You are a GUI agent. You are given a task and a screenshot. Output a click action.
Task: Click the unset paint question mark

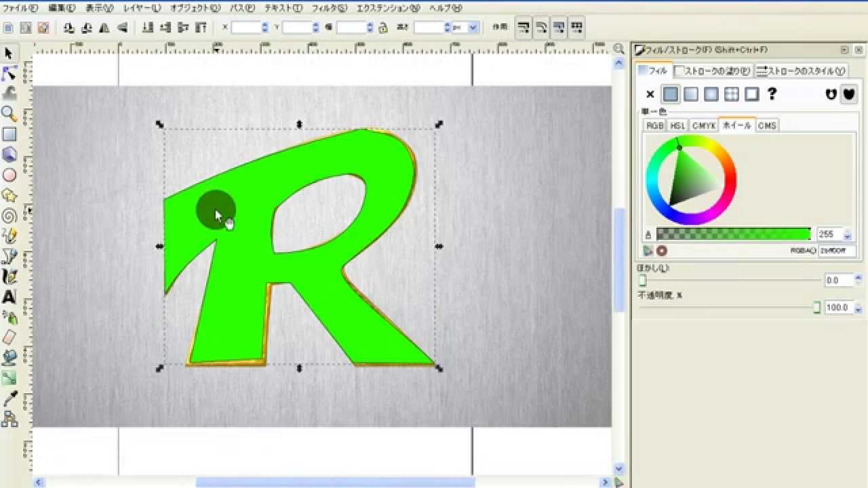point(772,94)
